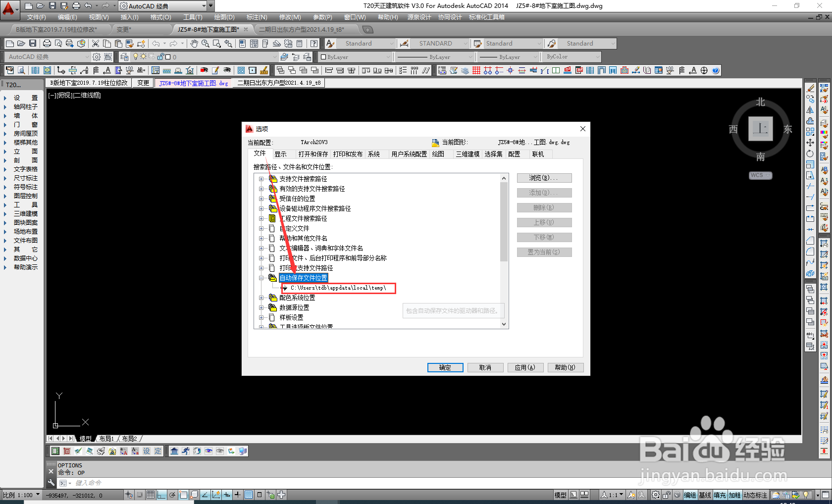The image size is (832, 504).
Task: Expand 样板设置 tree node
Action: point(261,317)
